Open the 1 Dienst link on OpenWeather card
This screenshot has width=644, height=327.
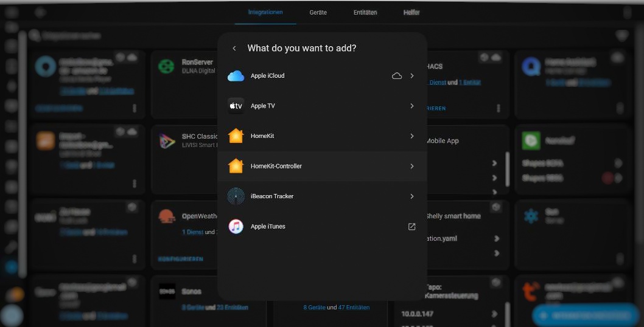coord(192,232)
